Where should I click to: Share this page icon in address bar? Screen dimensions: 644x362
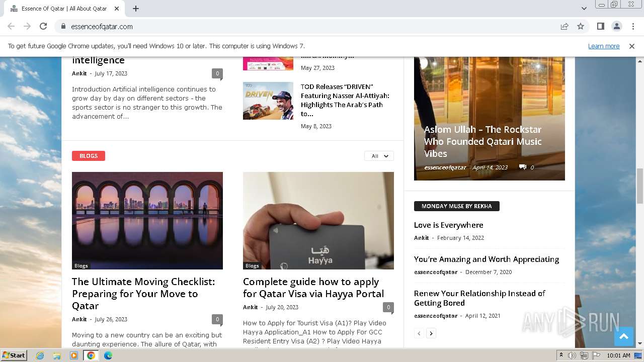click(x=565, y=26)
